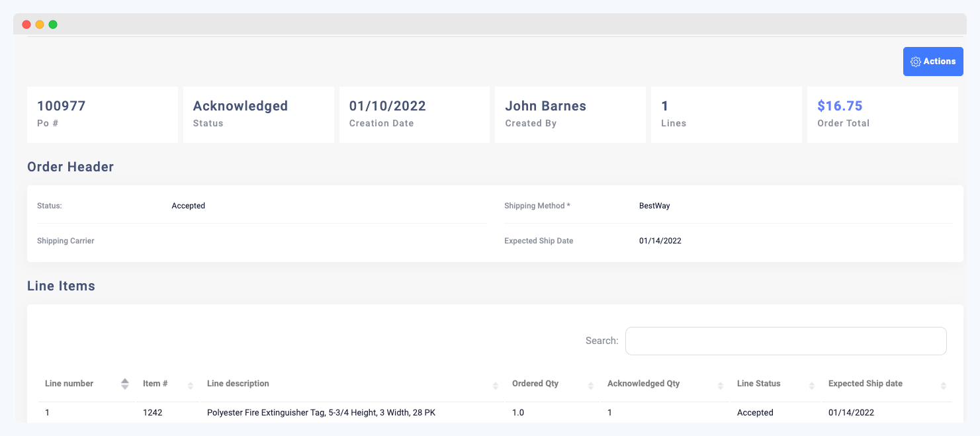980x436 pixels.
Task: Select the Acknowledged status card
Action: tap(258, 114)
